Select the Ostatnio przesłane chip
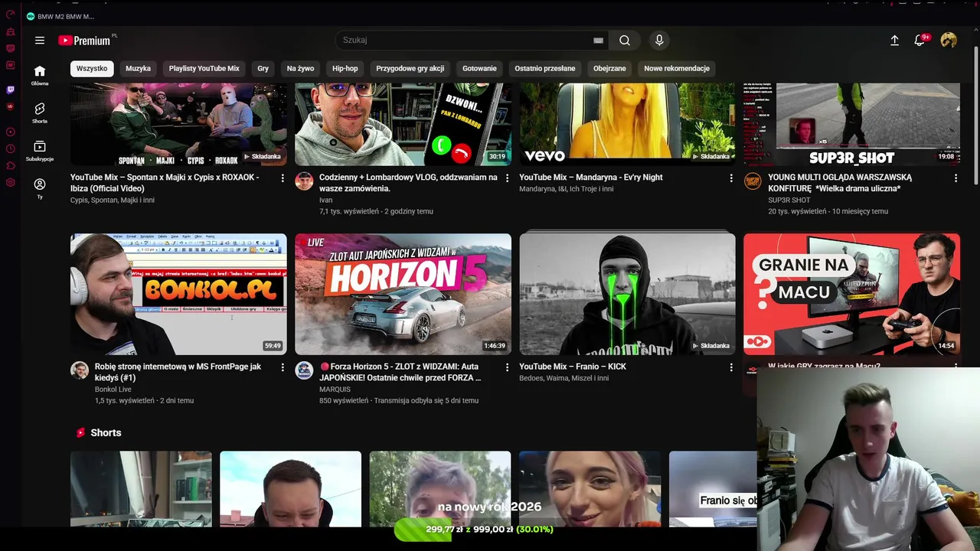980x551 pixels. tap(544, 68)
